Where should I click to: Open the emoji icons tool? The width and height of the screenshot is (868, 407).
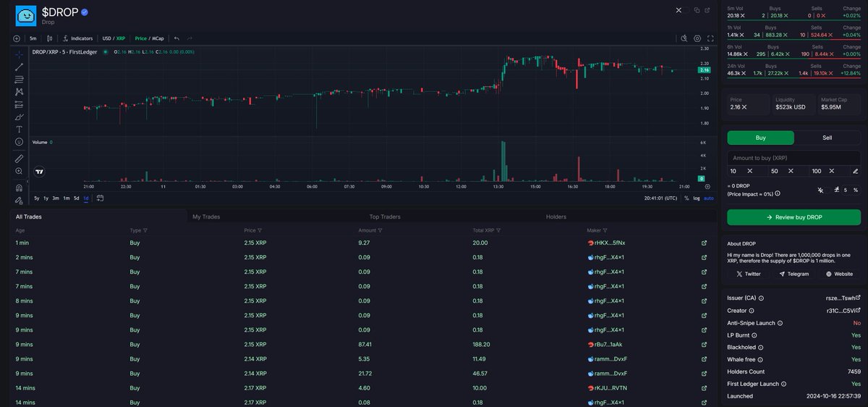pos(19,141)
